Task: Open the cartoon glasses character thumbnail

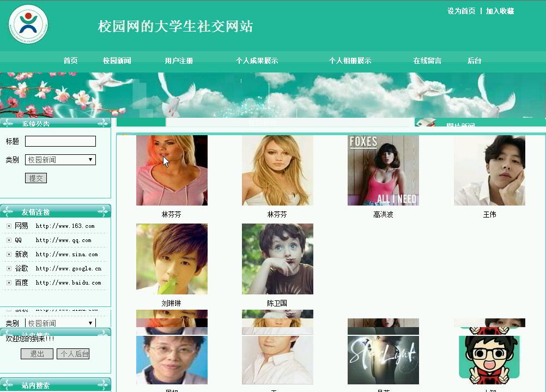Action: pyautogui.click(x=489, y=360)
